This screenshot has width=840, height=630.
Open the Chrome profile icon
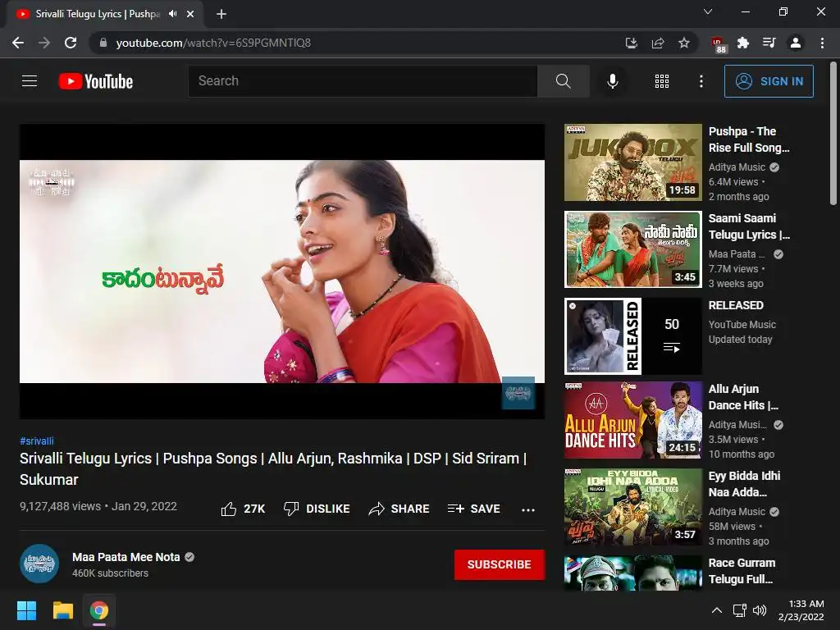pyautogui.click(x=796, y=43)
